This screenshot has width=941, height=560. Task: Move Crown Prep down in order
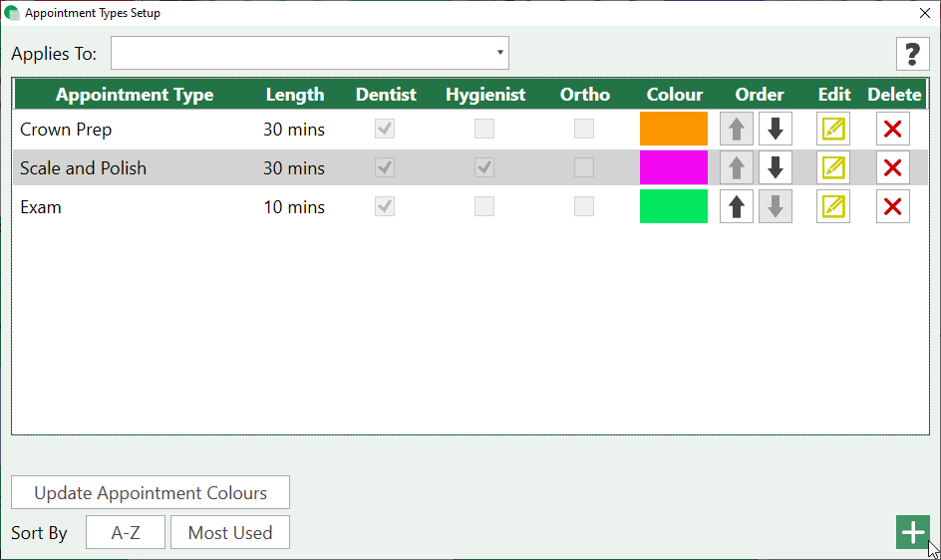(x=776, y=130)
